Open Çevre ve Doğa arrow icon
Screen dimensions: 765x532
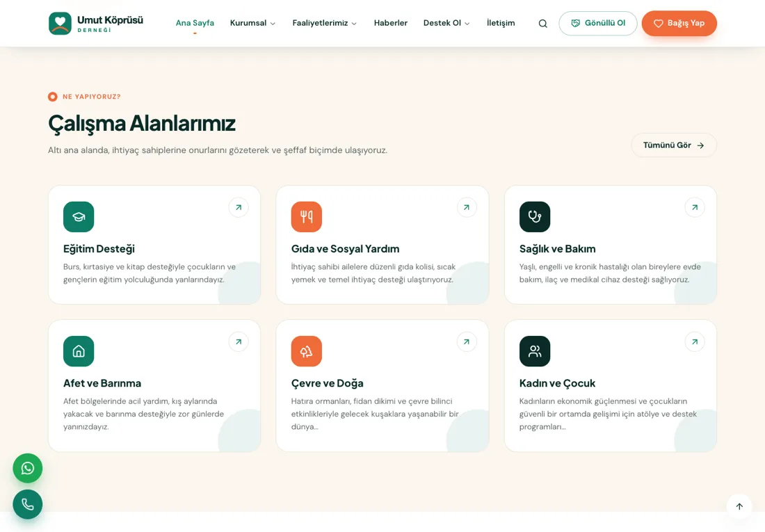point(467,341)
